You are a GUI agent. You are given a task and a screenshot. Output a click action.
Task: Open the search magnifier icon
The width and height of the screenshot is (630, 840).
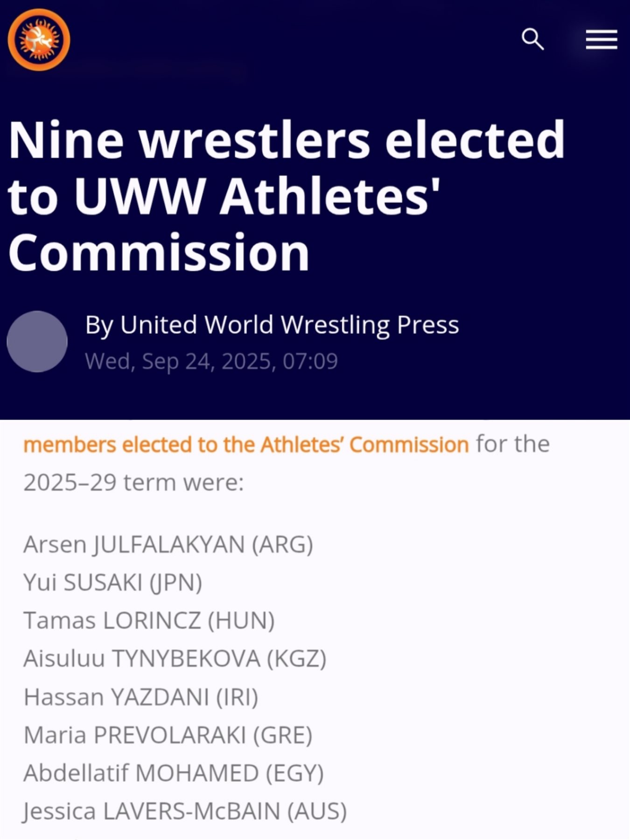(x=532, y=39)
